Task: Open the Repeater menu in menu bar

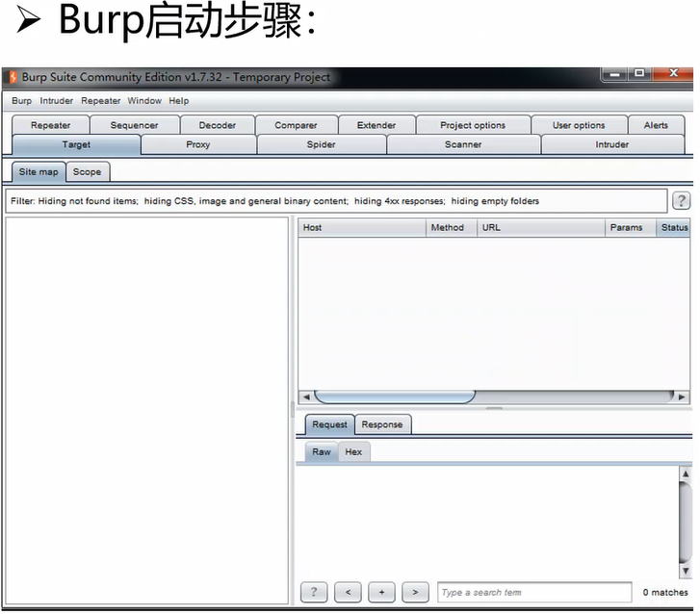Action: point(100,101)
